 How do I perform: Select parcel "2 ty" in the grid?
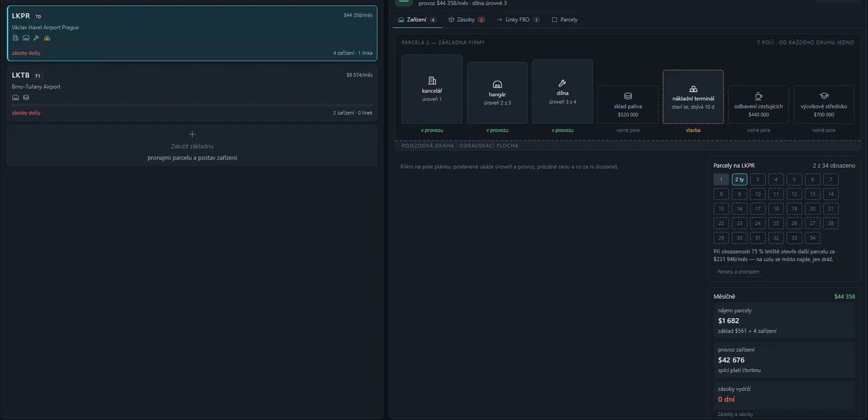pos(740,179)
